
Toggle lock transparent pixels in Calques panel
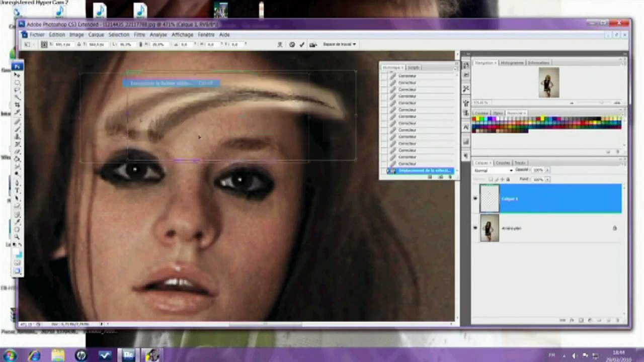tap(491, 179)
